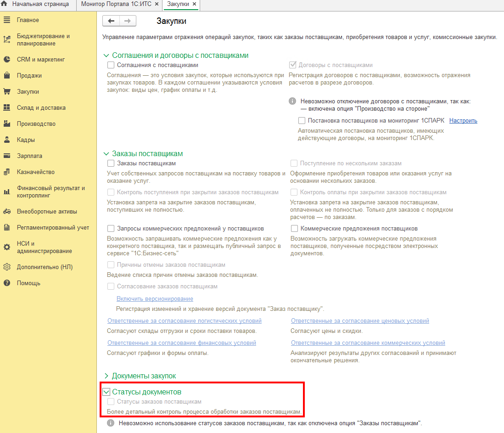504x433 pixels.
Task: Enable Постановка поставщиков на мониторинг 1СПАРК
Action: pos(302,121)
